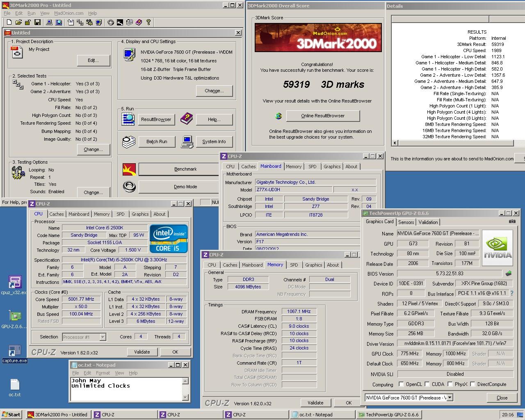Click the Z77X-UD3H model value in CPU-Z
The image size is (525, 420).
(x=294, y=189)
